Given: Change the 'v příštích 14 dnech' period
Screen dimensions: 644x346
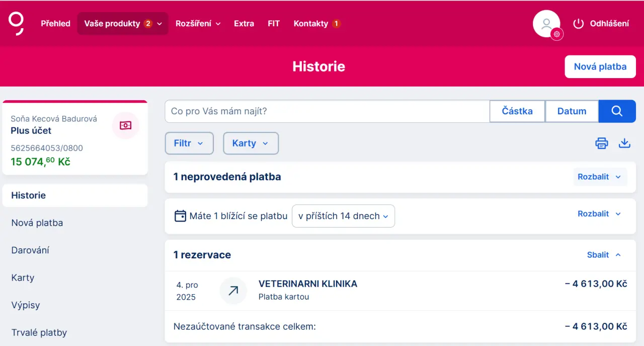Looking at the screenshot, I should click(343, 216).
